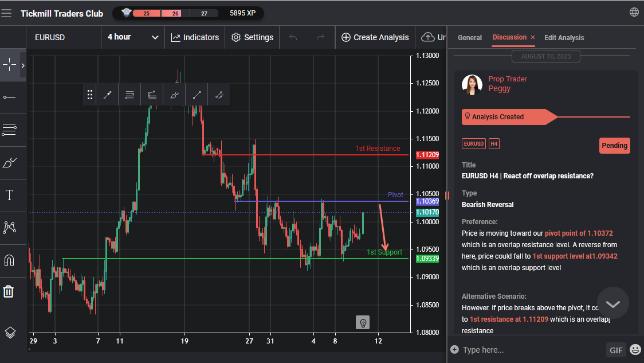Pick trend line tool in floating toolbar

(197, 95)
